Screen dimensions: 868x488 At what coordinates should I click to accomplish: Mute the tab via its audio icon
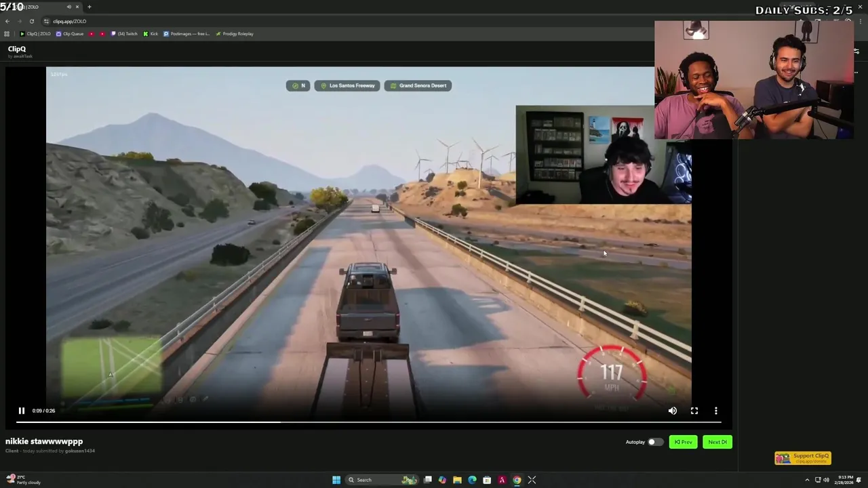click(68, 7)
